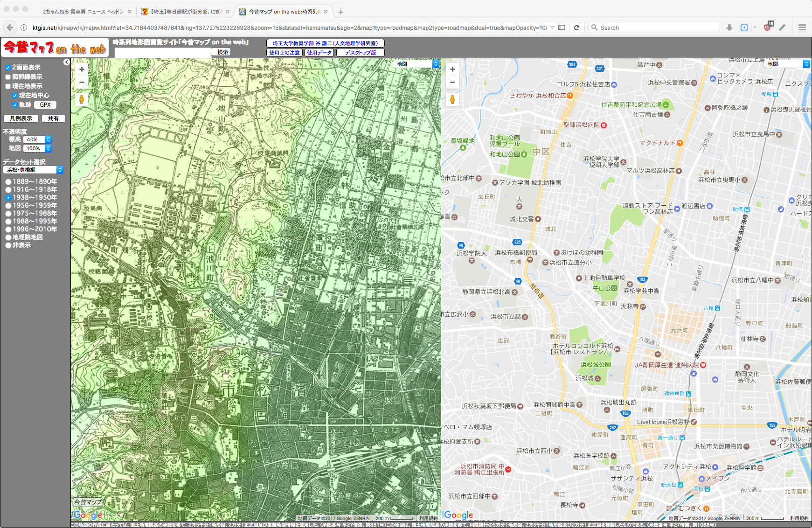Click the 浜松中央警察署 map marker
The height and width of the screenshot is (528, 812).
[694, 83]
